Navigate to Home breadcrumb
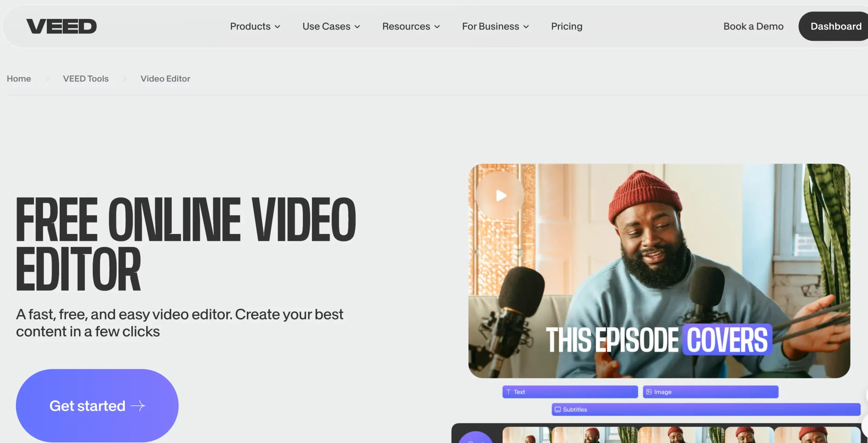The image size is (868, 443). (x=19, y=79)
